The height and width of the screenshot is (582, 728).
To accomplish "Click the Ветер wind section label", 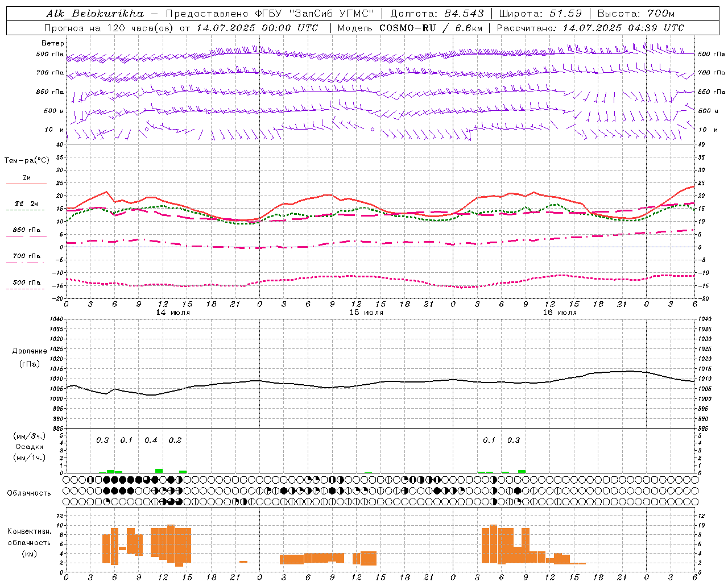I will (x=52, y=43).
